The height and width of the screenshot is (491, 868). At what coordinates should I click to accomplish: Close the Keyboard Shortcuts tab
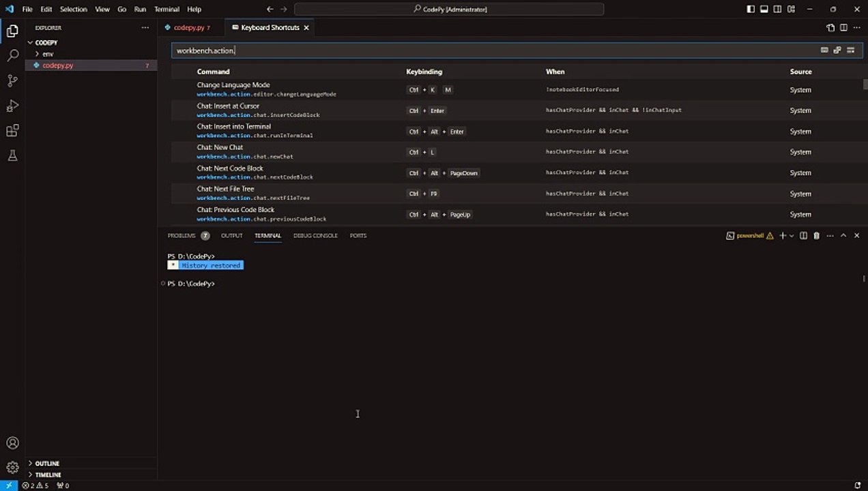click(306, 28)
